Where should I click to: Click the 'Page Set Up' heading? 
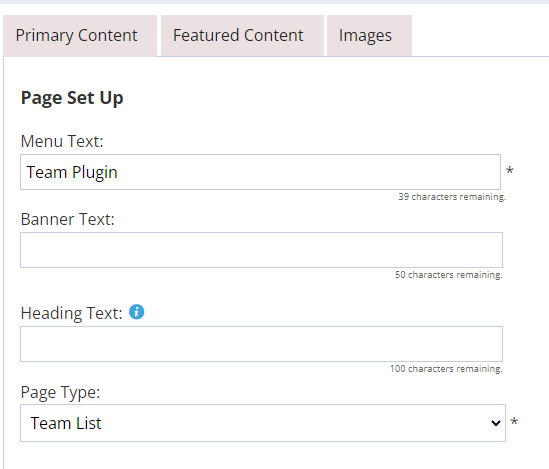72,98
